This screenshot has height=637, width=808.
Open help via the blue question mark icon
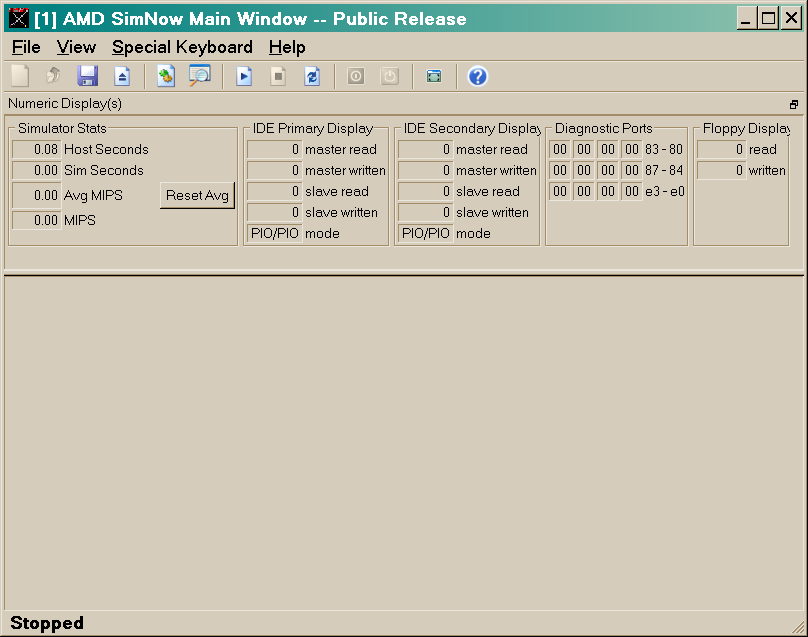(477, 76)
